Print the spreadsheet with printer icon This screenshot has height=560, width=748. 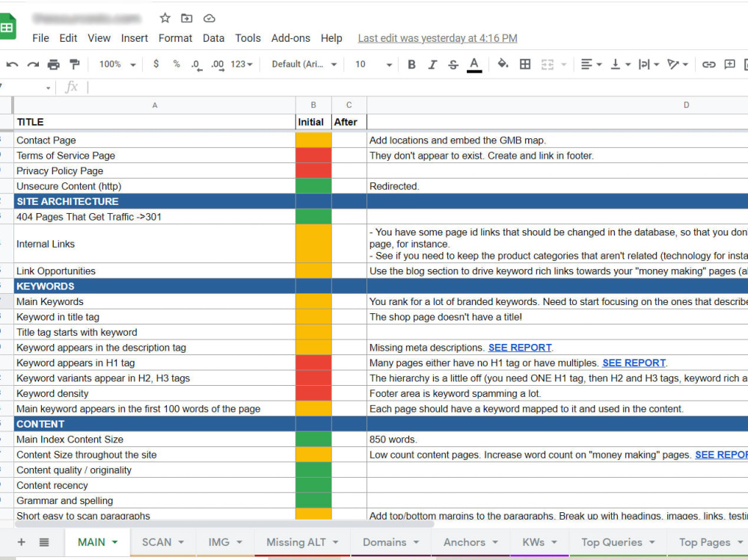pyautogui.click(x=53, y=64)
